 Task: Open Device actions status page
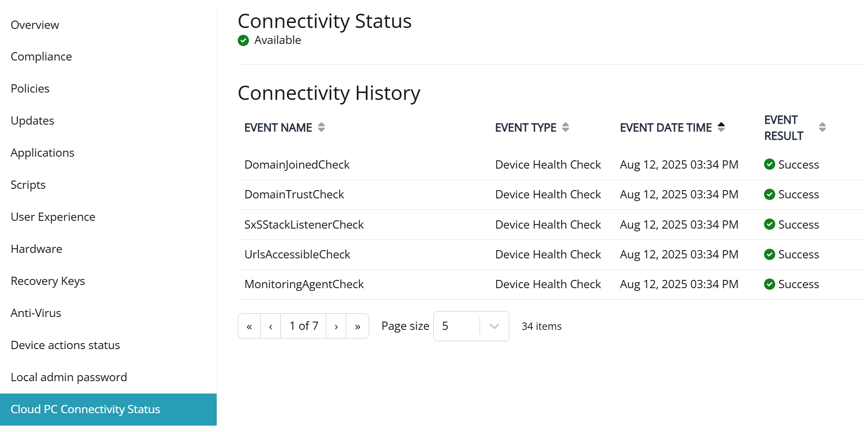(x=65, y=345)
